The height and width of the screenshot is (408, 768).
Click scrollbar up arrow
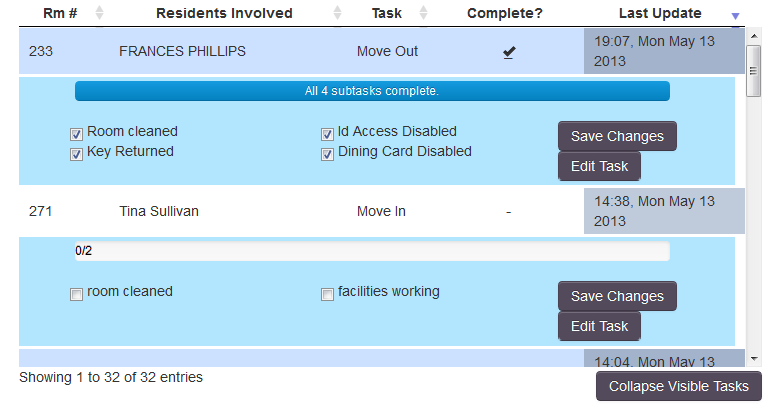pos(753,36)
